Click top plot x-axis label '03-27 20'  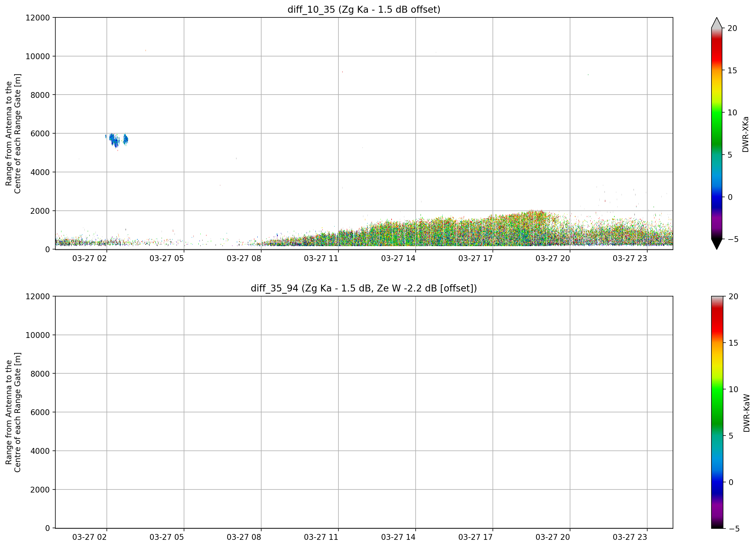(553, 259)
